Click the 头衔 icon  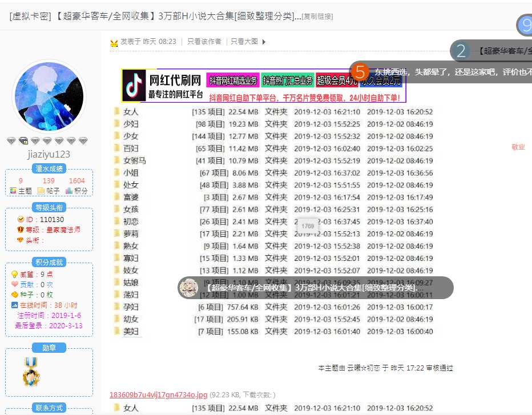click(21, 240)
